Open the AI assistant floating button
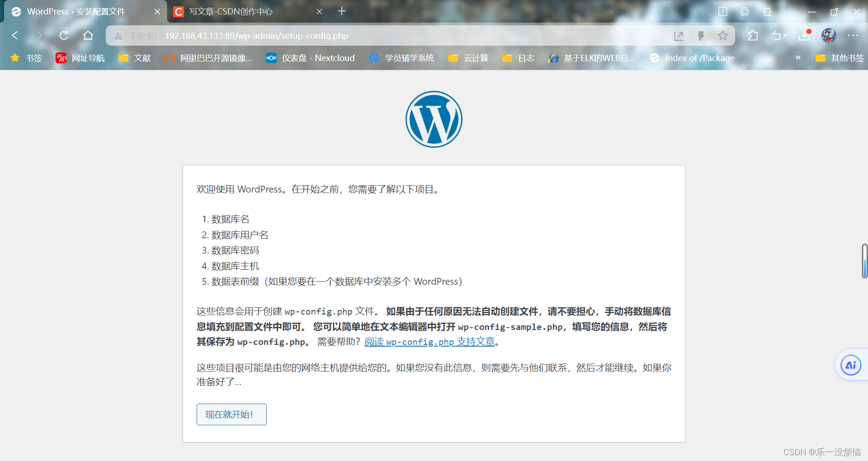The height and width of the screenshot is (461, 868). (850, 365)
